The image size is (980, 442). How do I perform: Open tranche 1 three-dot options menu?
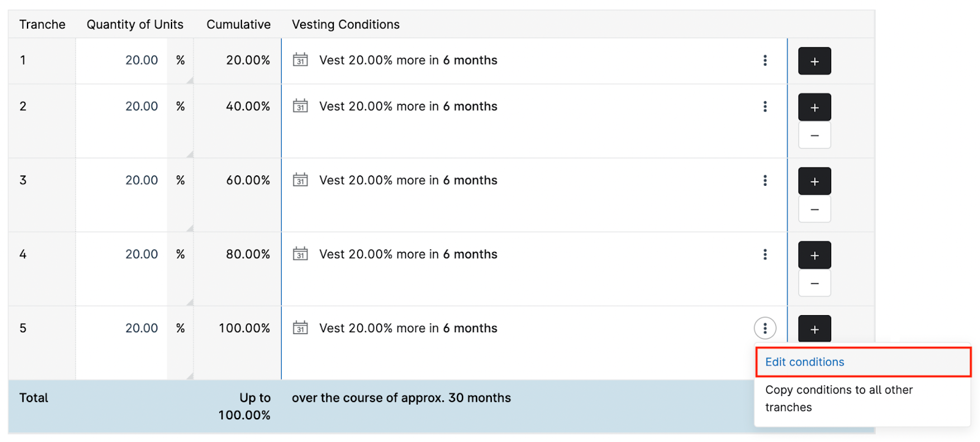pyautogui.click(x=764, y=60)
